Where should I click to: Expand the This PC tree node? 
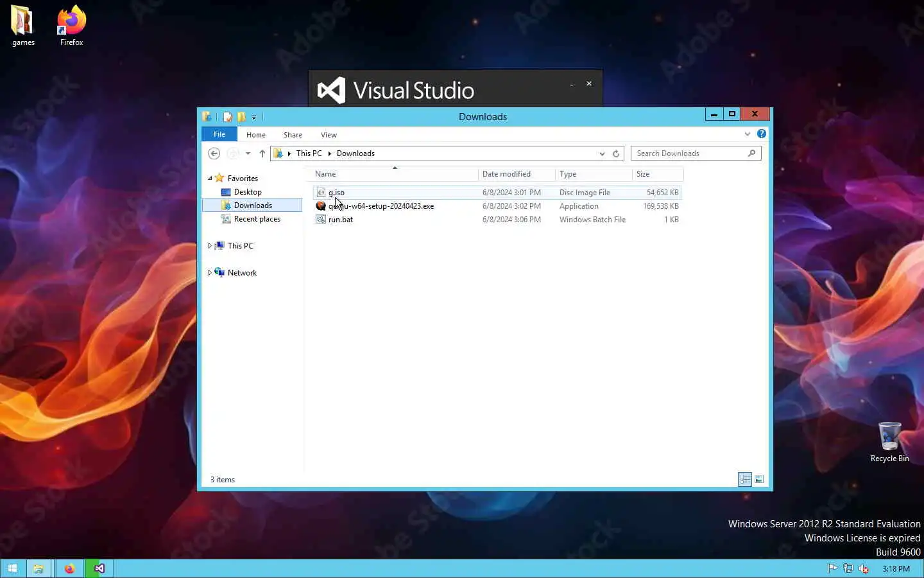pyautogui.click(x=210, y=246)
